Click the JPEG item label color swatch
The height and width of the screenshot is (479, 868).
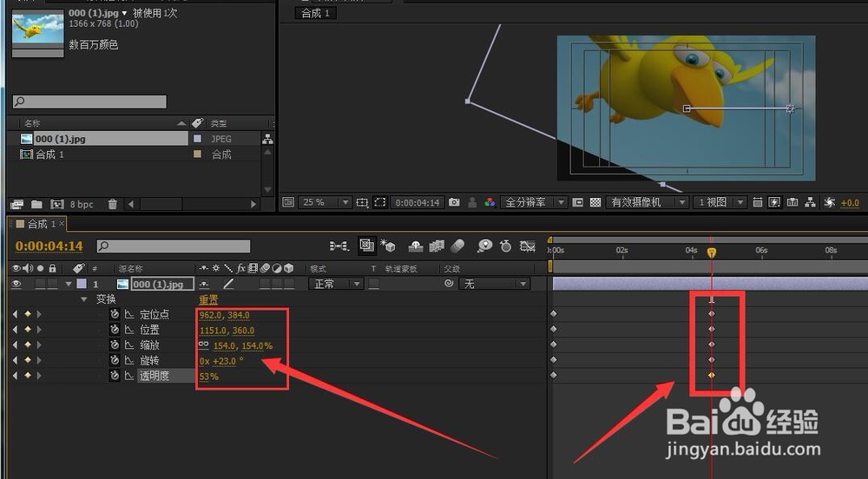coord(197,139)
